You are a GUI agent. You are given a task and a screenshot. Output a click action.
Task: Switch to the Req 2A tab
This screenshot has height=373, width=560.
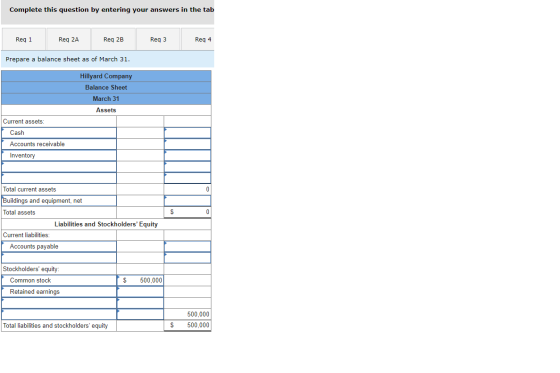pyautogui.click(x=69, y=39)
